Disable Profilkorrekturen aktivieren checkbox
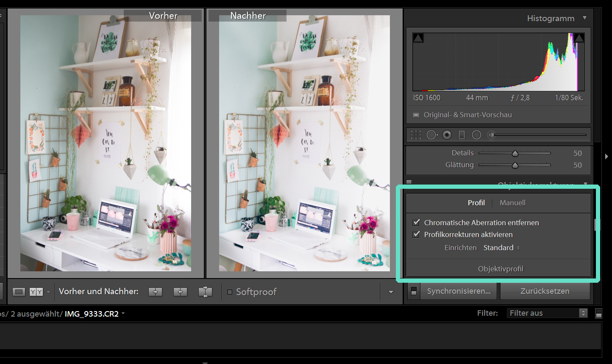Screen dimensions: 612x364 (x=416, y=234)
